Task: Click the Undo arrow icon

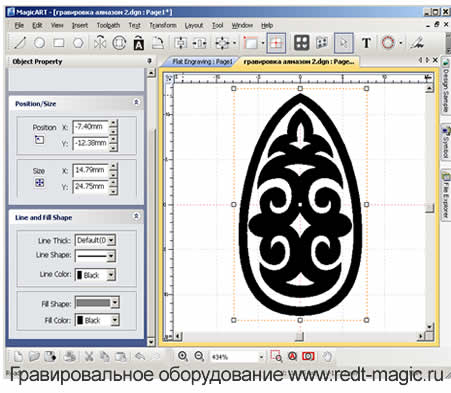Action: click(140, 356)
